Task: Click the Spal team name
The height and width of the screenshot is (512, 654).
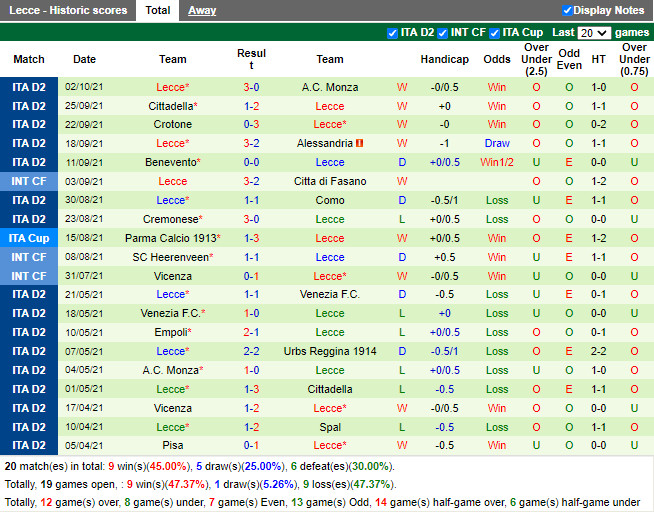Action: (330, 428)
